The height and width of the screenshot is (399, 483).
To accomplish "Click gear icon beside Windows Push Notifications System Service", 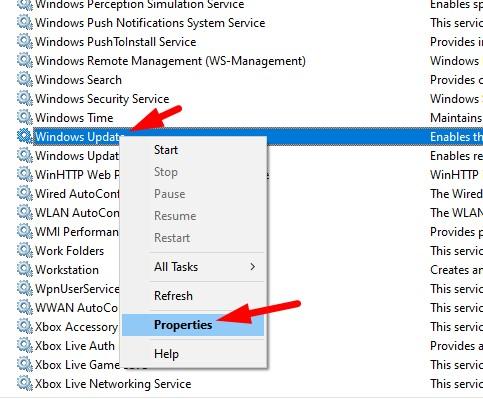I will click(24, 23).
